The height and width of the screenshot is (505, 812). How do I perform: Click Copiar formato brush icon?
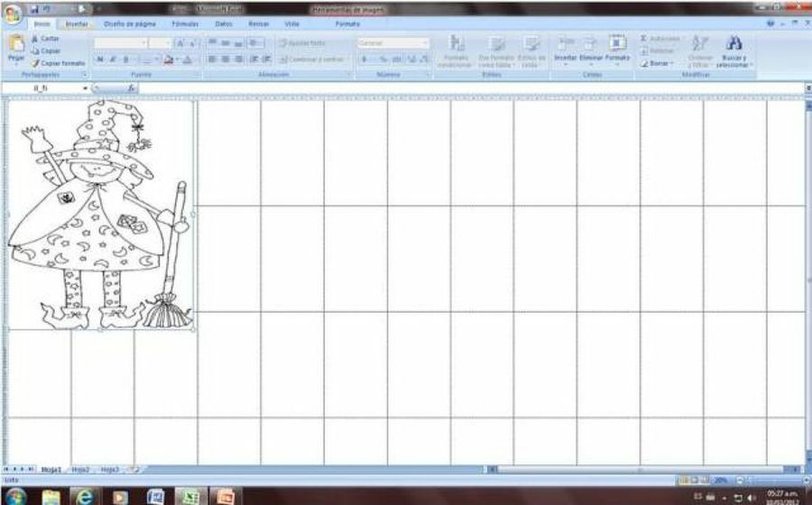coord(35,63)
